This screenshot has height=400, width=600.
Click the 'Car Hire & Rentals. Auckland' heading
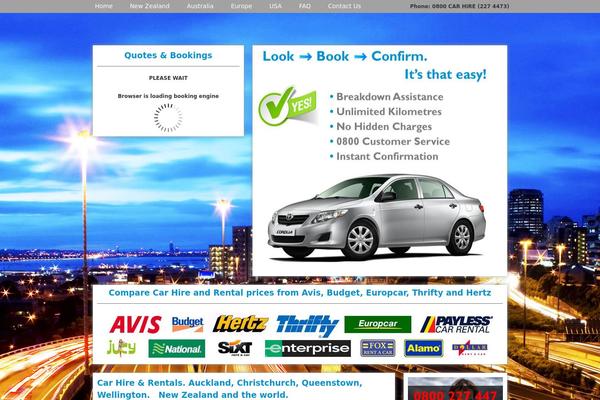(x=230, y=389)
